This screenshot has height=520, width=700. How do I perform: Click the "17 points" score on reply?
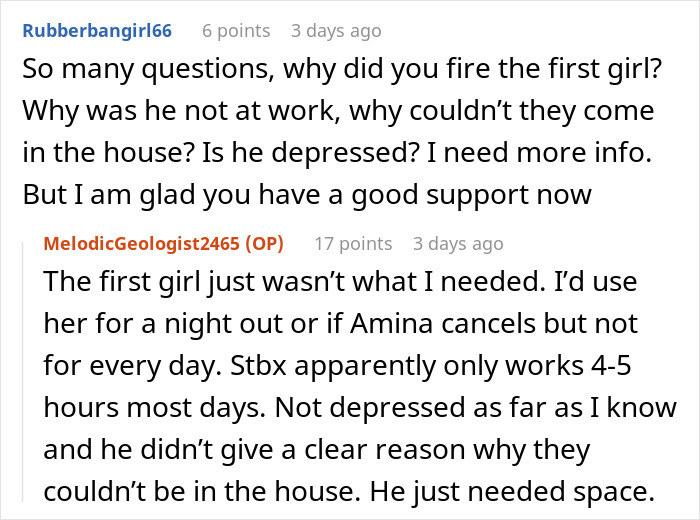pos(353,244)
